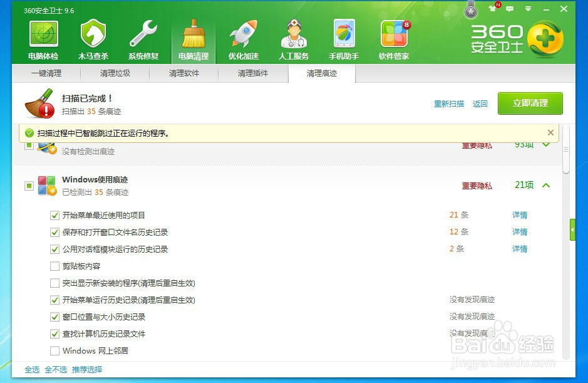This screenshot has height=383, width=588.
Task: Click 全选 link at bottom
Action: pos(32,369)
